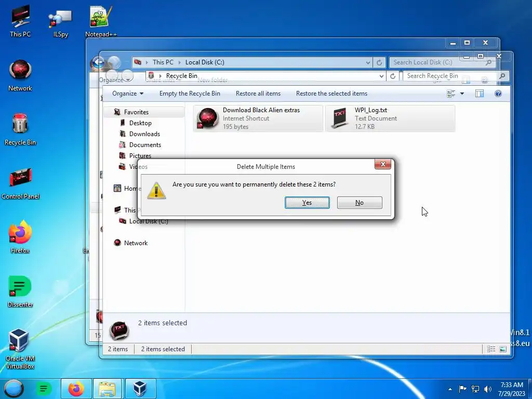Click Recycle Bin breadcrumb in address bar
532x399 pixels.
point(181,76)
